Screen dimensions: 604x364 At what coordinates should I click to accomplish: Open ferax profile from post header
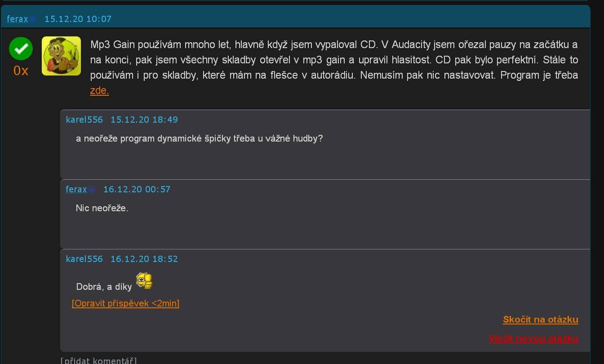coord(18,19)
